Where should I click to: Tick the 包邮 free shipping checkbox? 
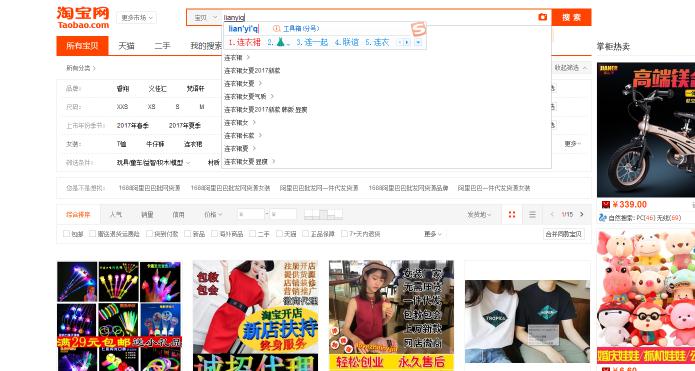point(66,234)
